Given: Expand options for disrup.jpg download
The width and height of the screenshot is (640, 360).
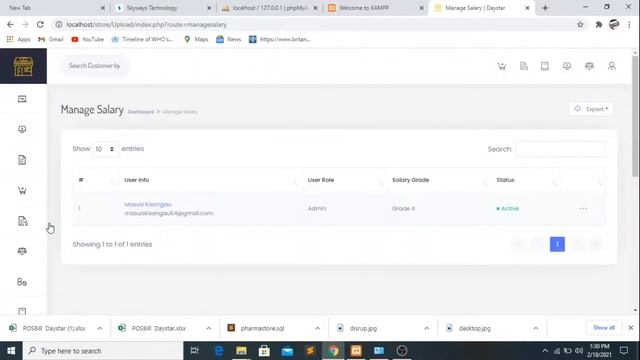Looking at the screenshot, I should tap(427, 328).
